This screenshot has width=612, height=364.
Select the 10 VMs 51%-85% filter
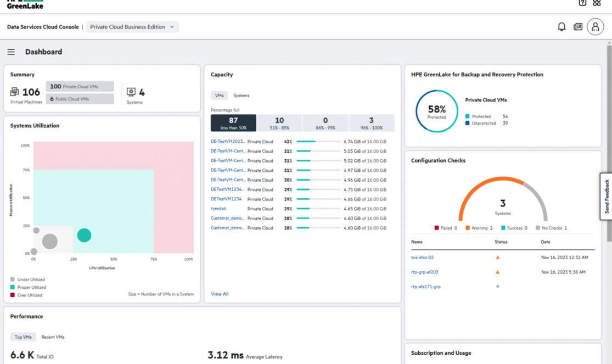coord(279,123)
